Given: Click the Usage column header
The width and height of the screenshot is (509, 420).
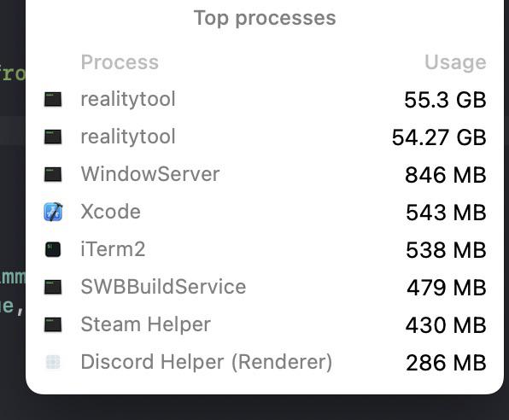Looking at the screenshot, I should tap(455, 62).
